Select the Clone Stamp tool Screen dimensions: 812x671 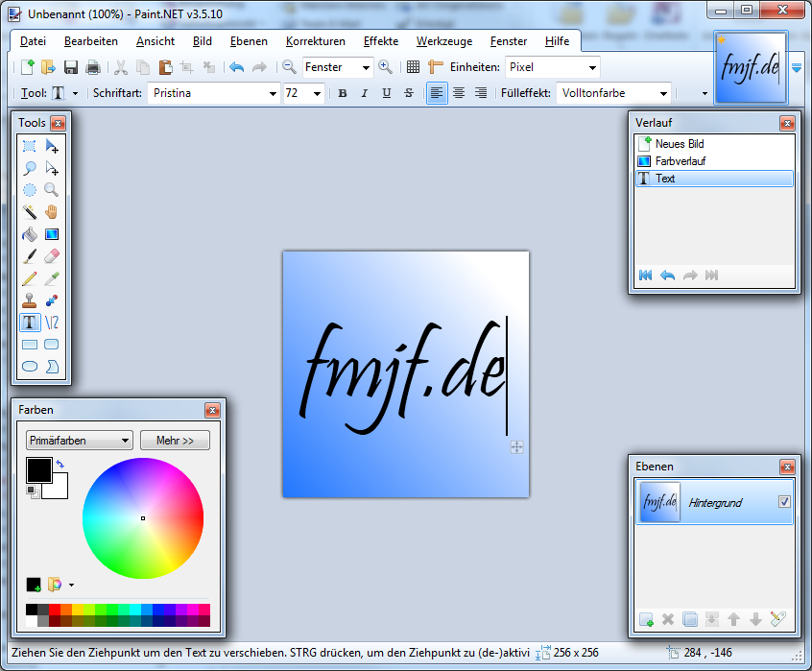point(30,300)
